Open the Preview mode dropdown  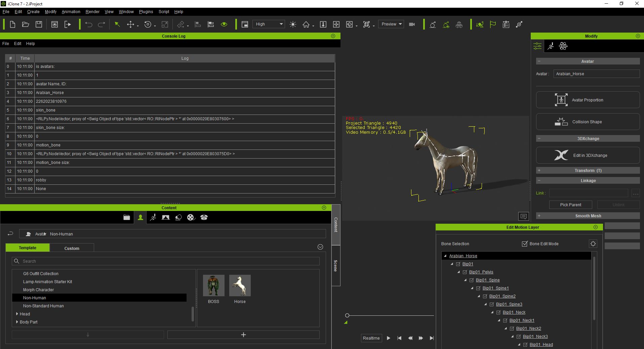(x=391, y=24)
